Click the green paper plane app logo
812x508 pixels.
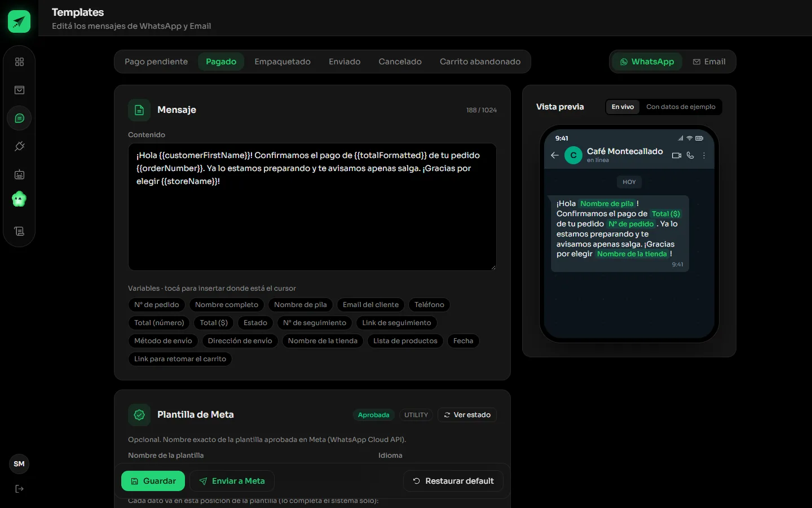coord(19,21)
